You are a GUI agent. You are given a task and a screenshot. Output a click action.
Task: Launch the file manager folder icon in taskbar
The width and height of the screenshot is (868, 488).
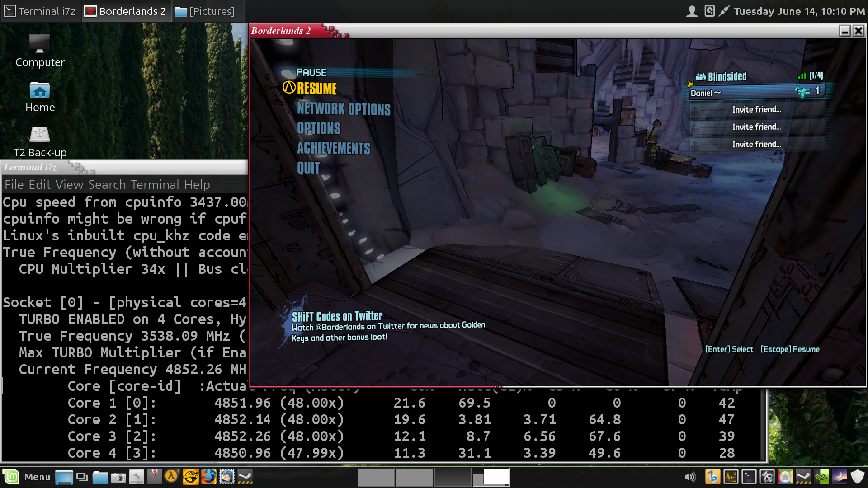tap(100, 477)
